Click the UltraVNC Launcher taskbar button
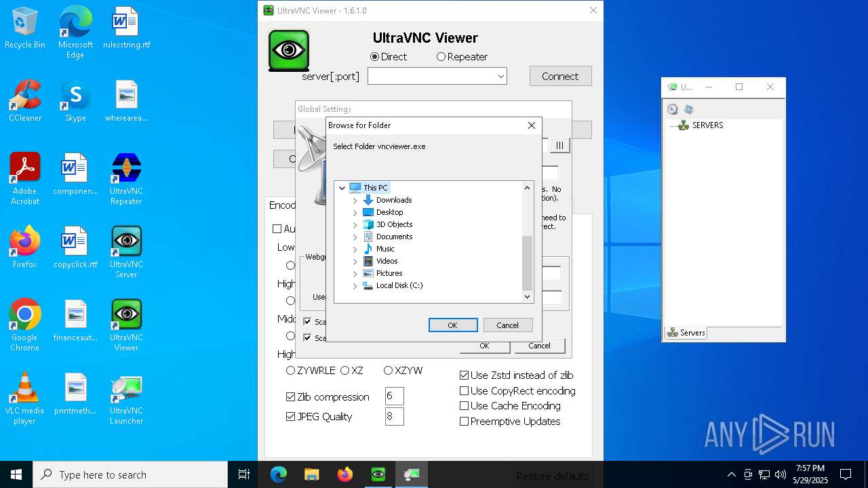This screenshot has height=488, width=868. pyautogui.click(x=412, y=474)
